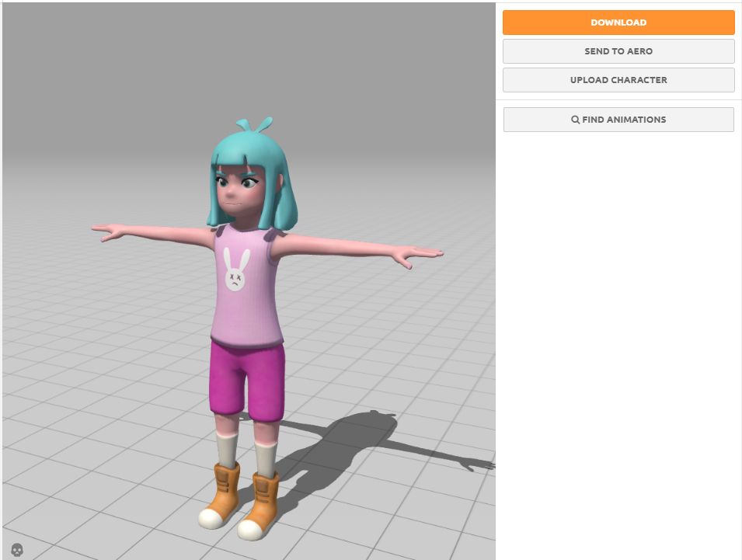Image resolution: width=742 pixels, height=560 pixels.
Task: Toggle the skeleton skull icon in viewport corner
Action: click(x=17, y=549)
